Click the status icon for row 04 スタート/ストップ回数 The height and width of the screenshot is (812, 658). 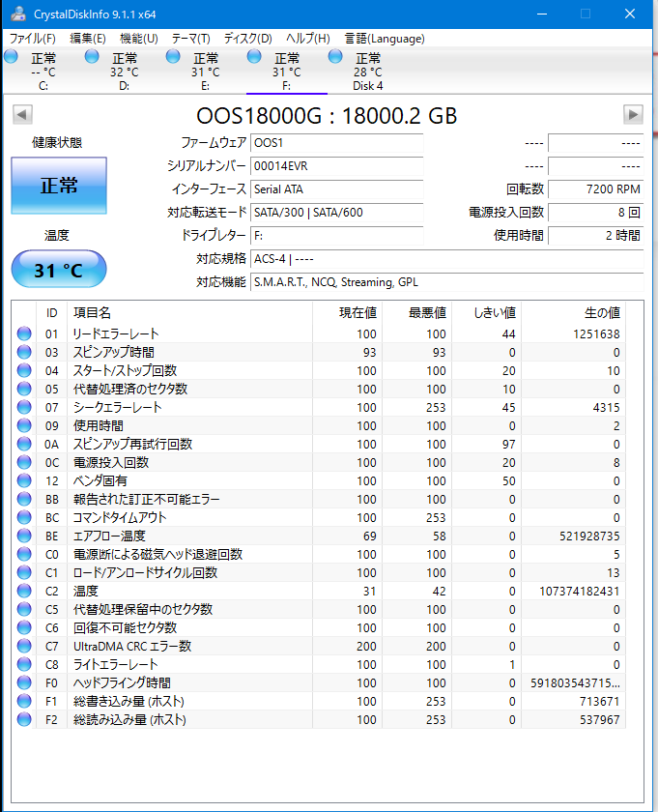coord(24,370)
